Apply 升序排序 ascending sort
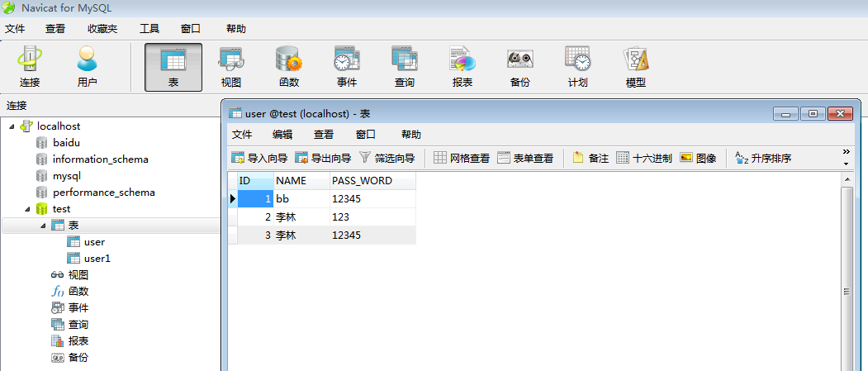 (763, 158)
